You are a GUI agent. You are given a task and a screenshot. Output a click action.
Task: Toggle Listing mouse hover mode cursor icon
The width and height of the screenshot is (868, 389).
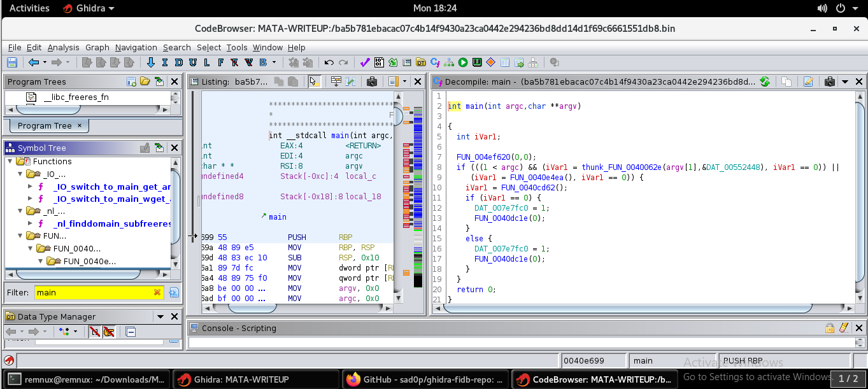click(313, 81)
